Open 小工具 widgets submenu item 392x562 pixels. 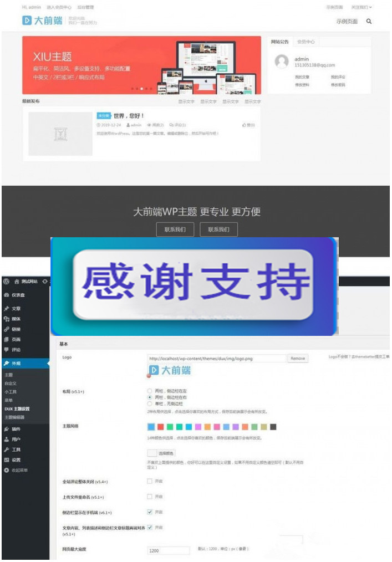(x=11, y=392)
